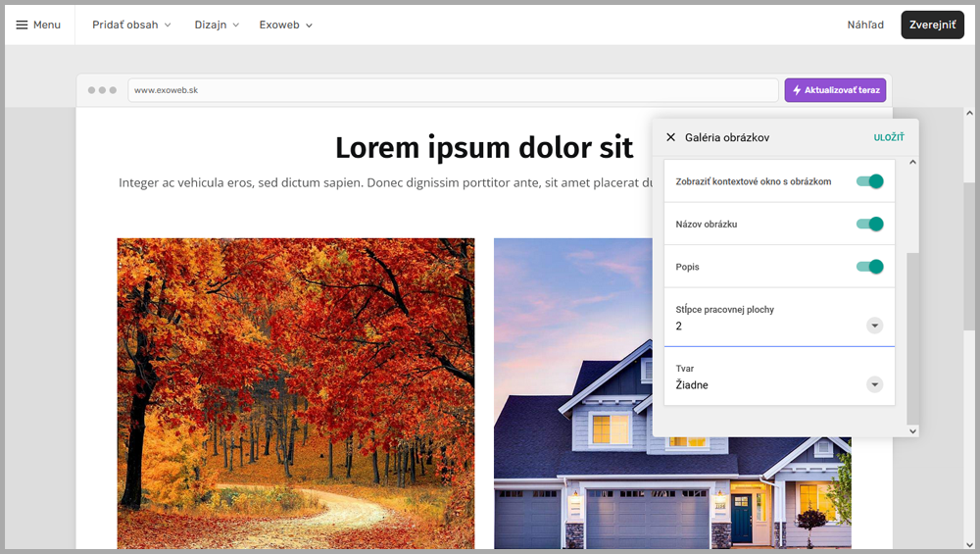This screenshot has width=980, height=554.
Task: Click the Lorem ipsum dolor sit heading
Action: [x=484, y=147]
